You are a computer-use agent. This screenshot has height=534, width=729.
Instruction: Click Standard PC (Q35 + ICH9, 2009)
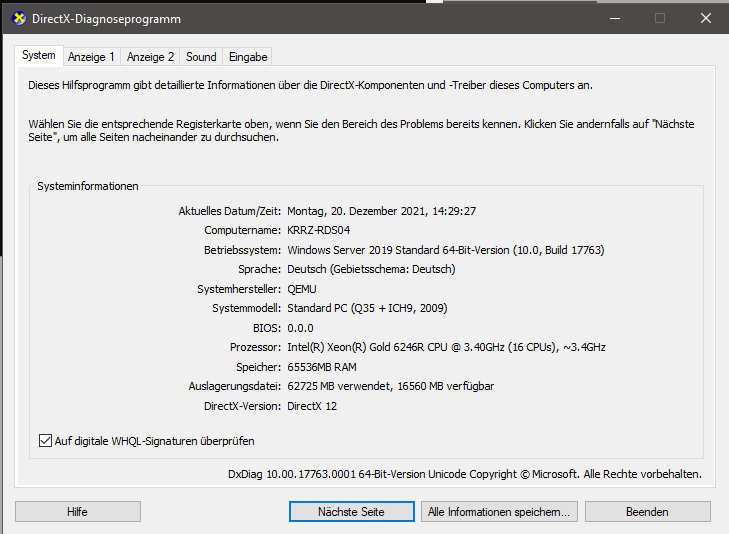367,308
